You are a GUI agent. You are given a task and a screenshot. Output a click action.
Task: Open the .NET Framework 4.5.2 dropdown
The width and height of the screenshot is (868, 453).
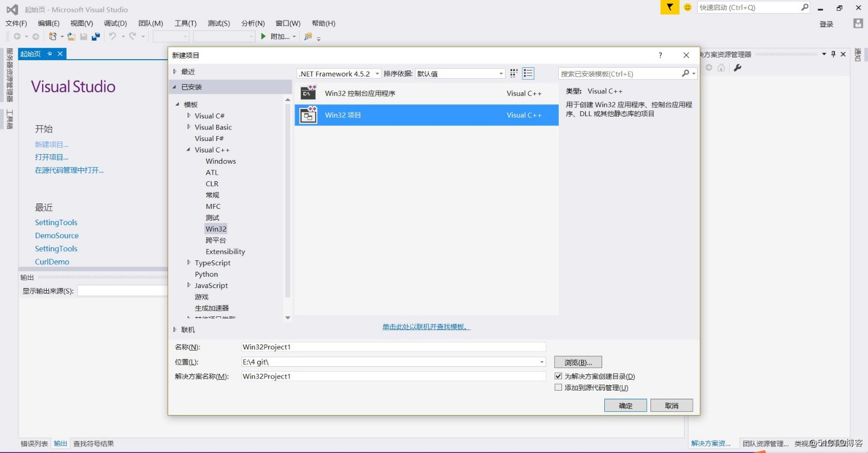coord(339,74)
